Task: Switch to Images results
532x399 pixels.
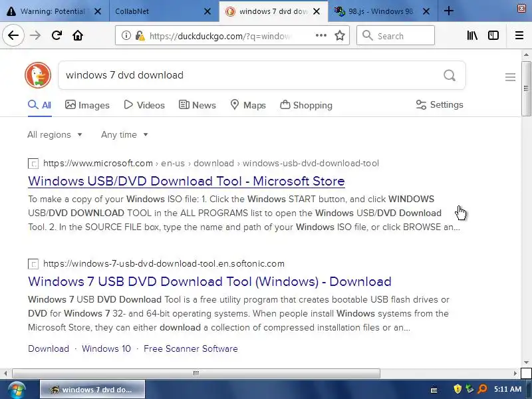Action: (87, 105)
